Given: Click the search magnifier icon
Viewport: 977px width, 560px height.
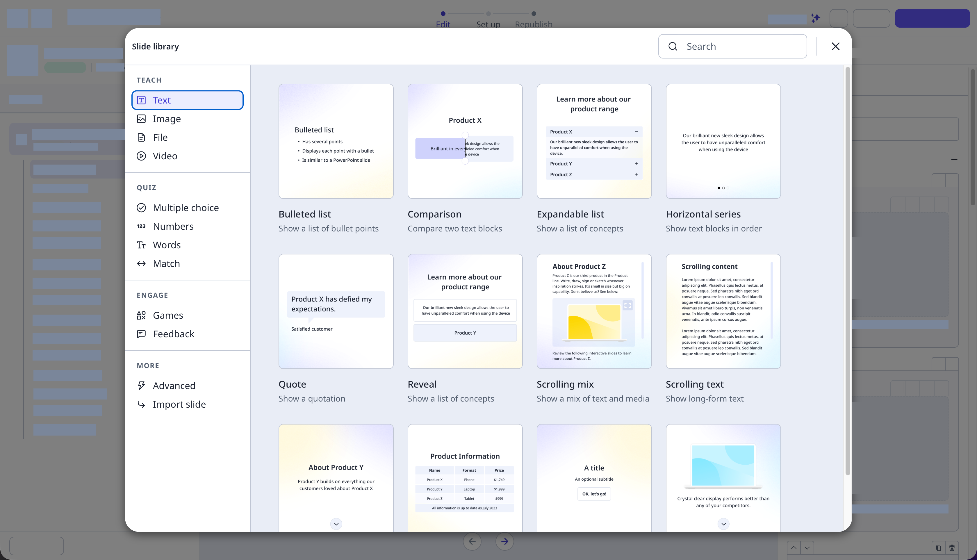Looking at the screenshot, I should tap(673, 46).
